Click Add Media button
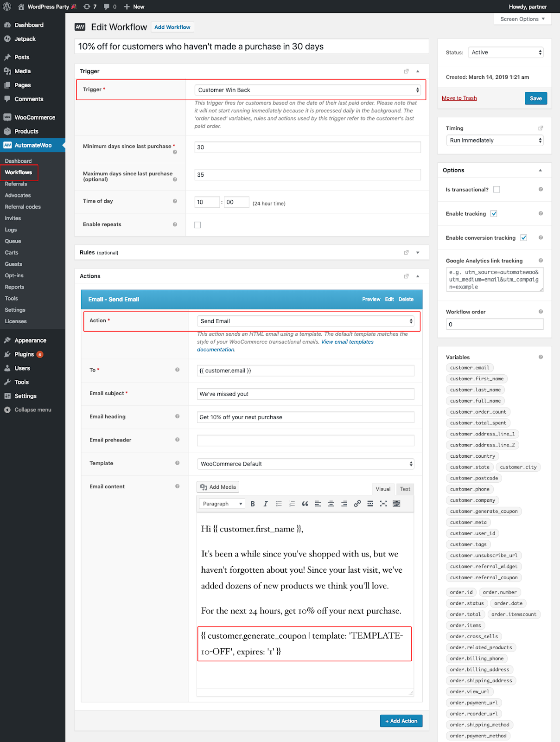The width and height of the screenshot is (560, 742). [x=218, y=487]
